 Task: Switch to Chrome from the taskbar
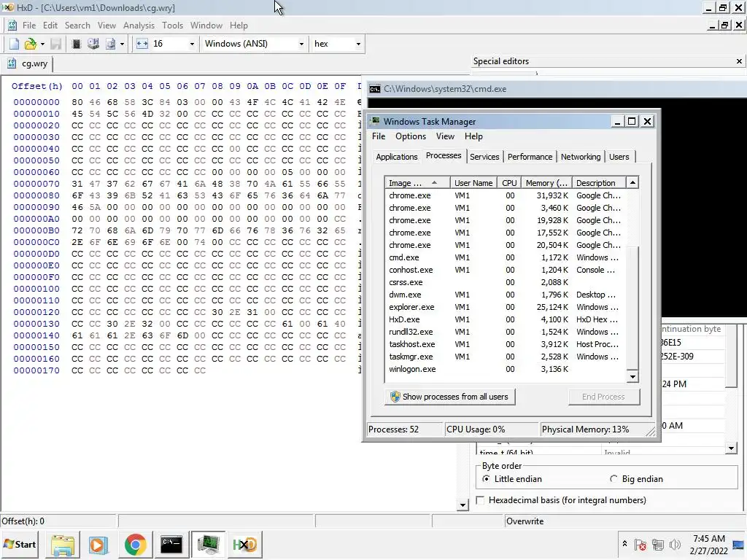(135, 544)
